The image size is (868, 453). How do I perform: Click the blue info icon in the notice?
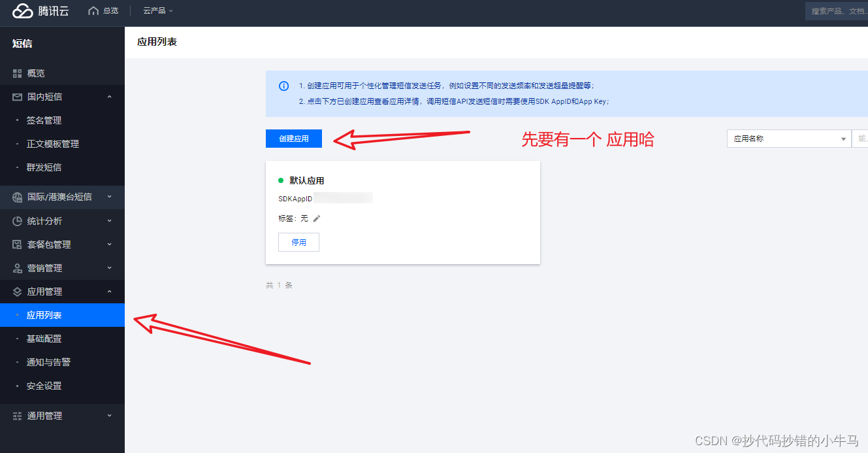tap(283, 86)
